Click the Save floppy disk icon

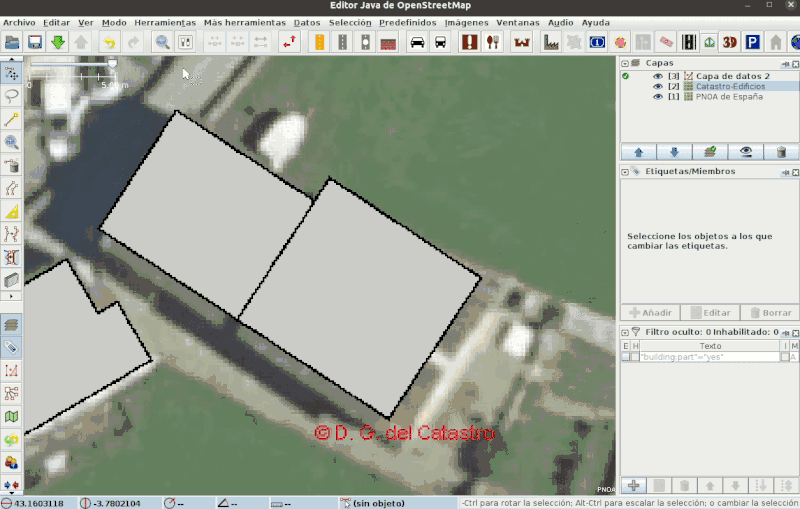[x=35, y=42]
